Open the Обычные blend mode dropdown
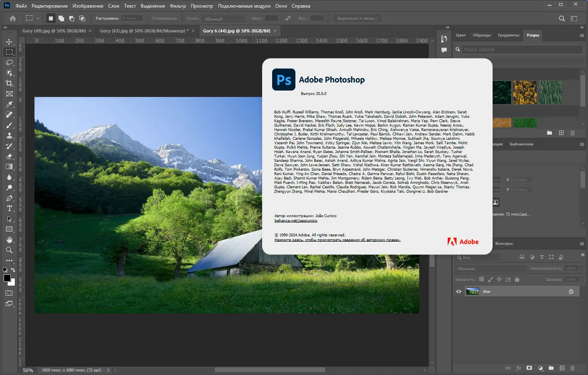 [x=491, y=268]
